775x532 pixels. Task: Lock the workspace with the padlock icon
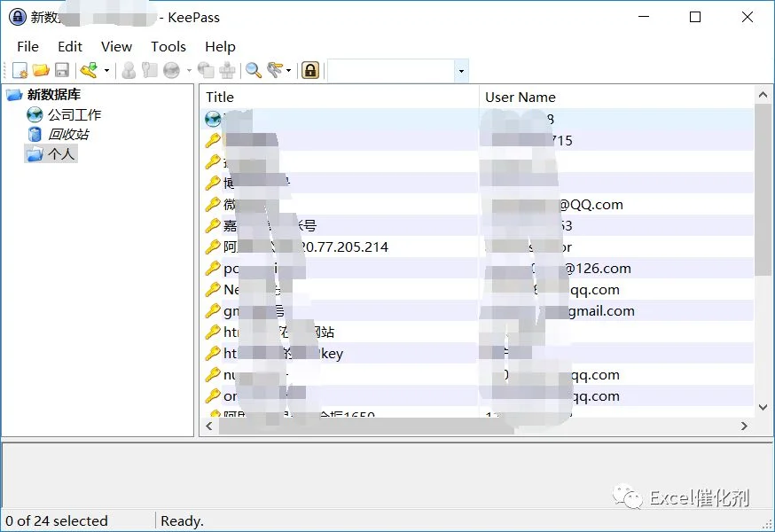pos(310,70)
